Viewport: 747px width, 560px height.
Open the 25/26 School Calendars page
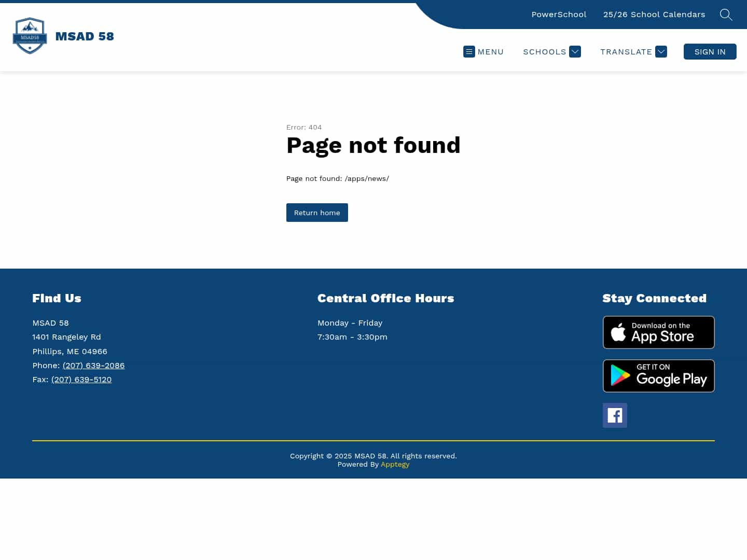click(x=654, y=14)
